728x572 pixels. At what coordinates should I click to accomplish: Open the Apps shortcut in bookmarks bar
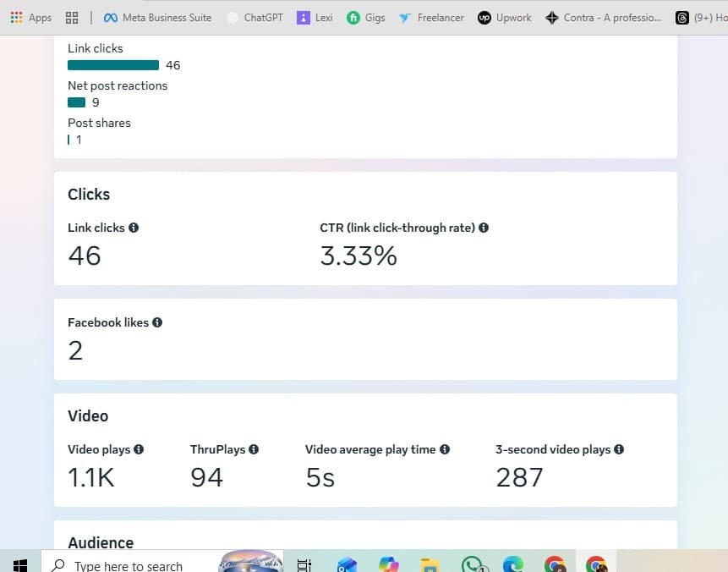tap(30, 18)
